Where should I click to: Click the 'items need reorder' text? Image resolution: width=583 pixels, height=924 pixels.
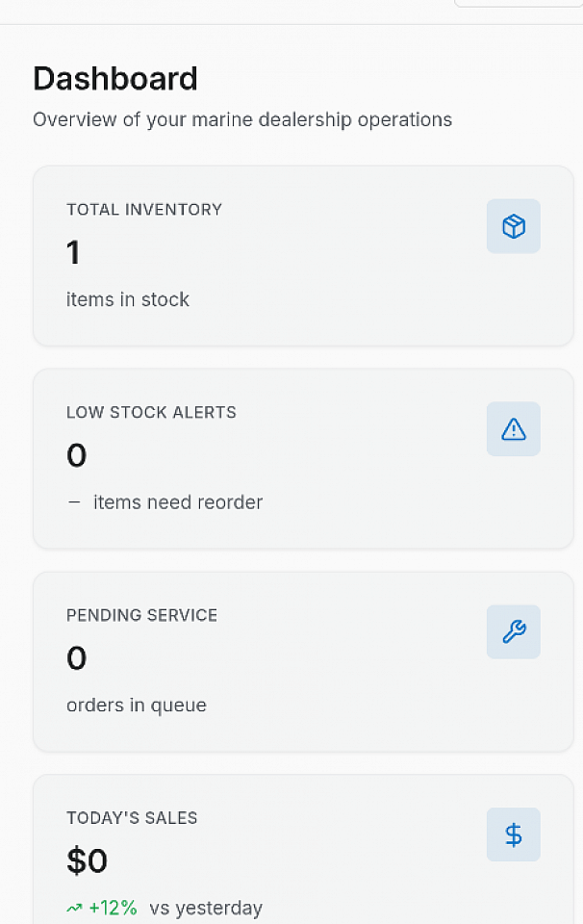178,502
